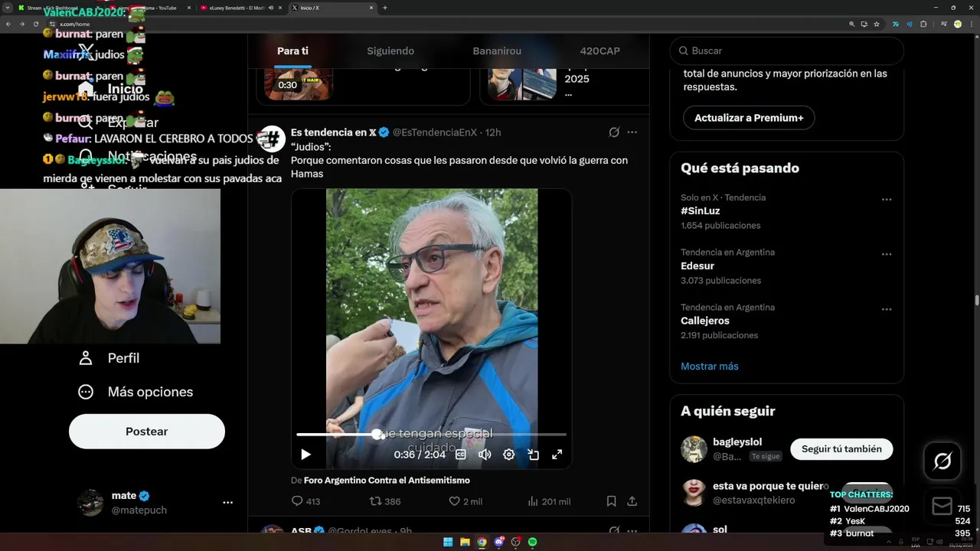Viewport: 980px width, 551px height.
Task: Mute the video using the speaker icon
Action: (x=485, y=455)
